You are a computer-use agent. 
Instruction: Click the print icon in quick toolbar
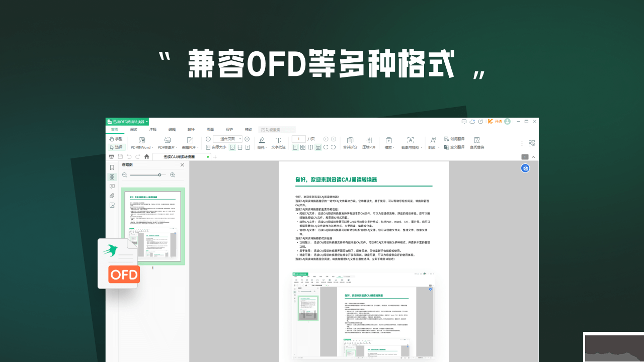click(112, 157)
